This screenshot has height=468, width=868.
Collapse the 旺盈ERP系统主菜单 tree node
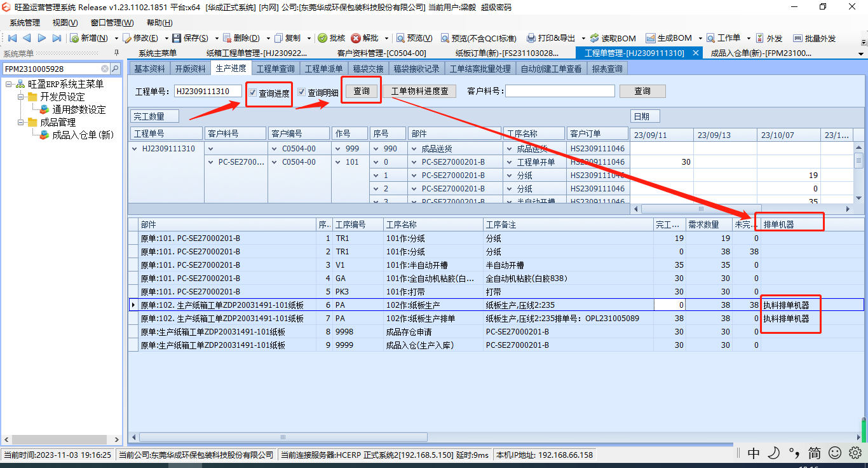[8, 84]
